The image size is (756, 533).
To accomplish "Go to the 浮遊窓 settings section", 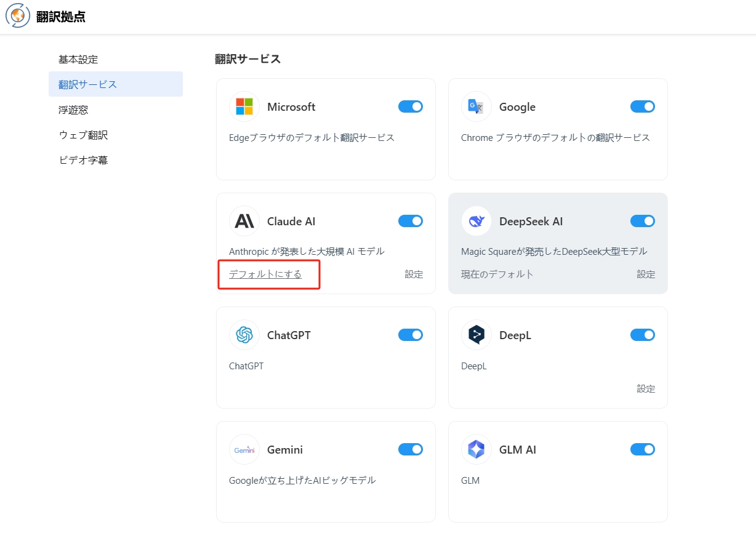I will coord(116,110).
